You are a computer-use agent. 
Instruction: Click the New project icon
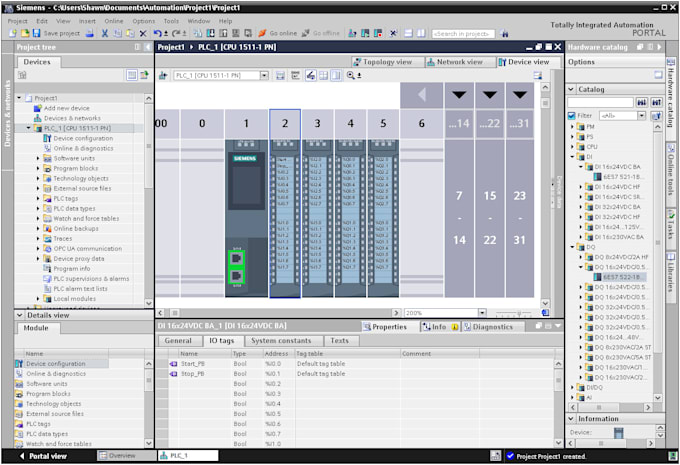(x=13, y=33)
